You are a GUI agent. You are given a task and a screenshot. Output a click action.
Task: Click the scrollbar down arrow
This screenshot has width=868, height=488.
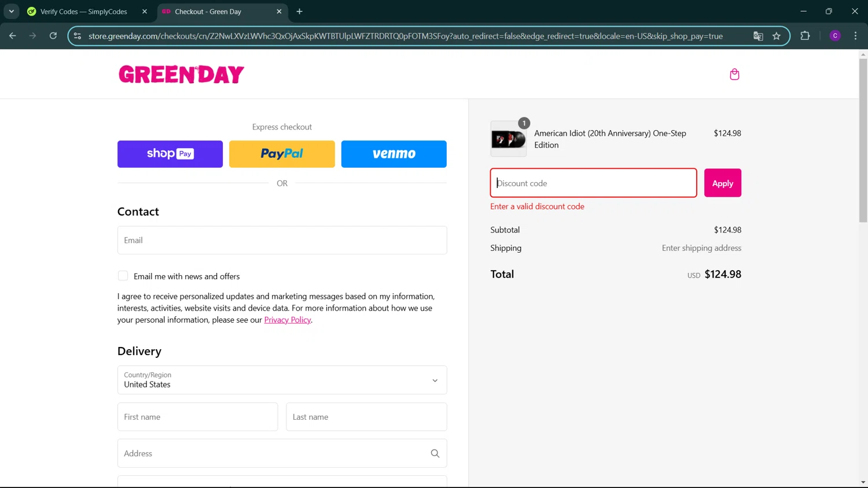coord(863,482)
